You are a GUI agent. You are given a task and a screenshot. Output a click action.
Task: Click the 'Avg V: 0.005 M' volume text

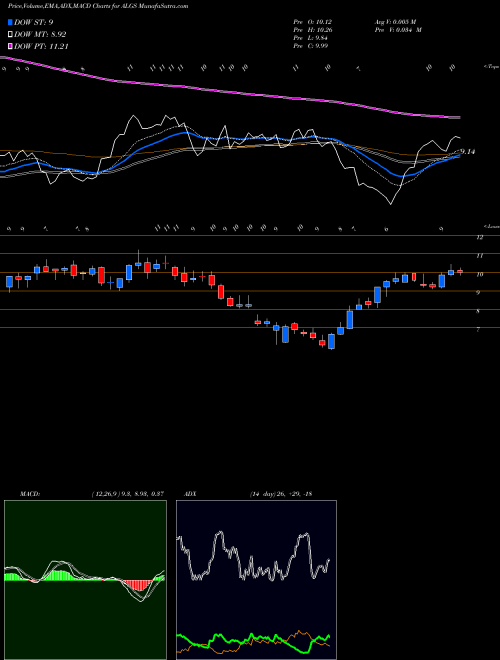pos(395,22)
